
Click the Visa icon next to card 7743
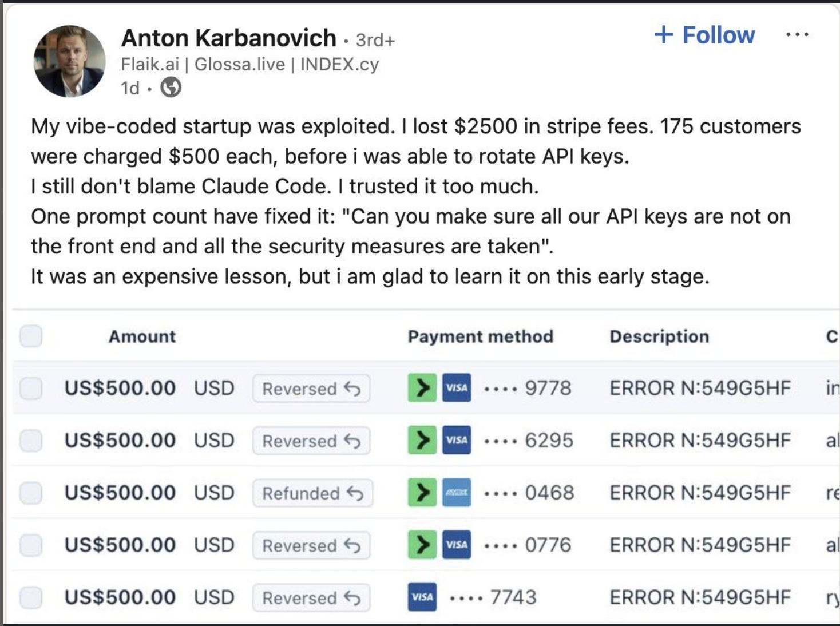[421, 597]
